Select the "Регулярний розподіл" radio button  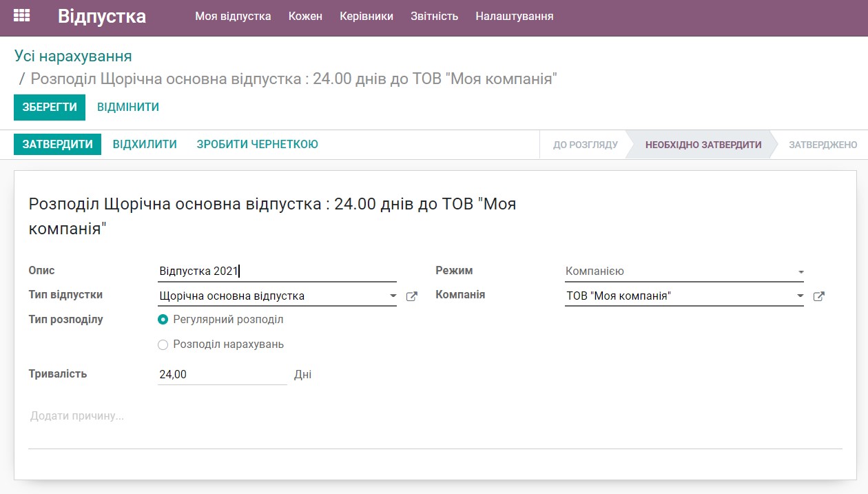[x=163, y=319]
